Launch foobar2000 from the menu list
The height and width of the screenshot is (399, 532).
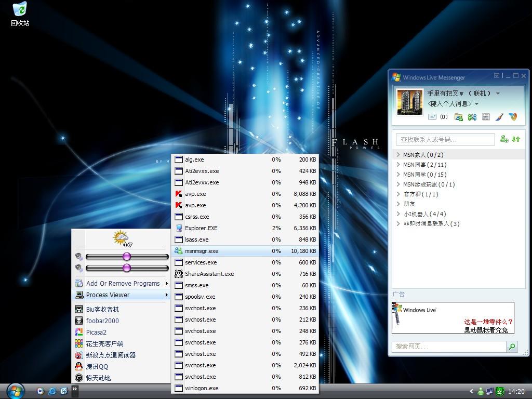[x=102, y=321]
